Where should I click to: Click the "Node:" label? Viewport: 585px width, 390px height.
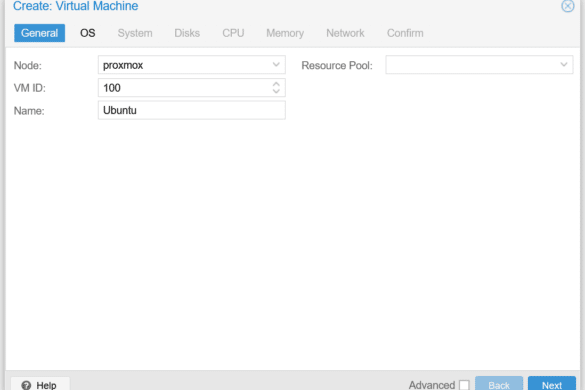[28, 66]
